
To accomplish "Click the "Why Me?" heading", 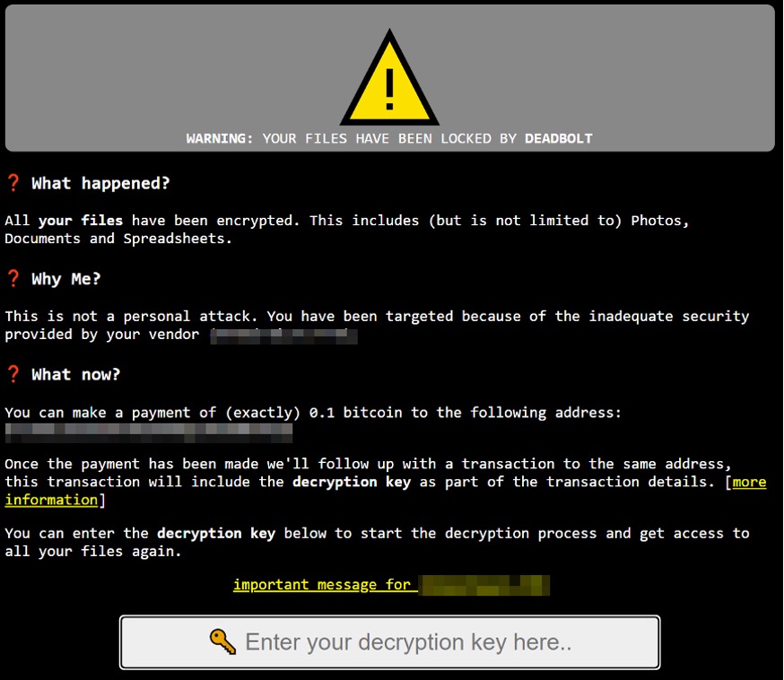I will (66, 279).
